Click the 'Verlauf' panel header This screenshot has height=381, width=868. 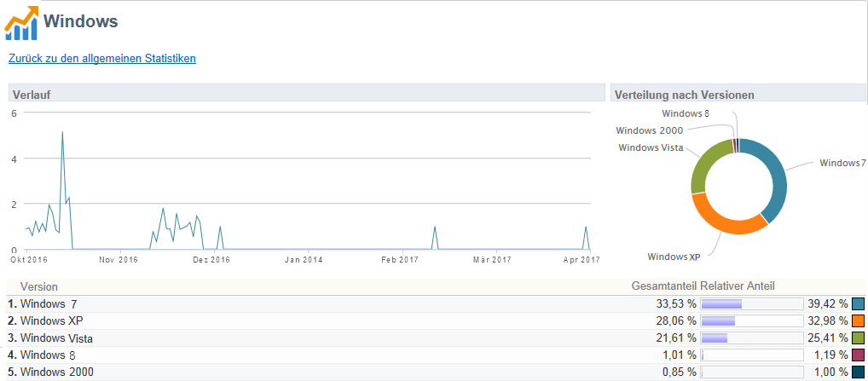[307, 95]
